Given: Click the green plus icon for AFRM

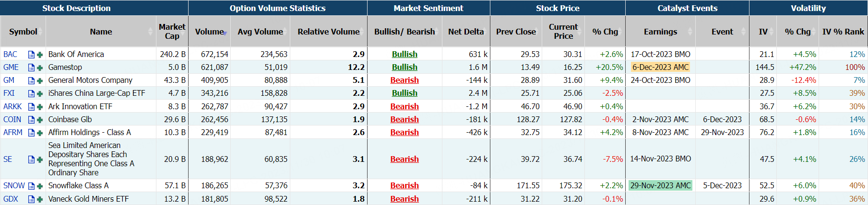Looking at the screenshot, I should point(40,133).
